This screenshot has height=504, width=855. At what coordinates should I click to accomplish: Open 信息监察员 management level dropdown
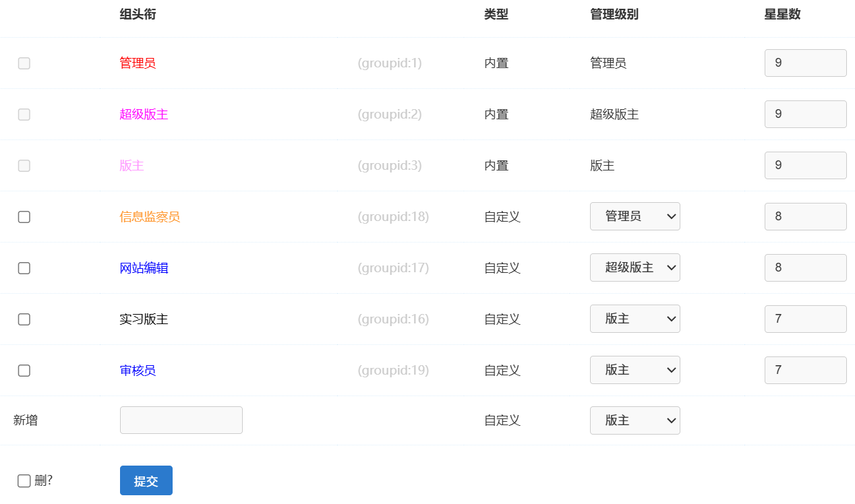(x=635, y=217)
